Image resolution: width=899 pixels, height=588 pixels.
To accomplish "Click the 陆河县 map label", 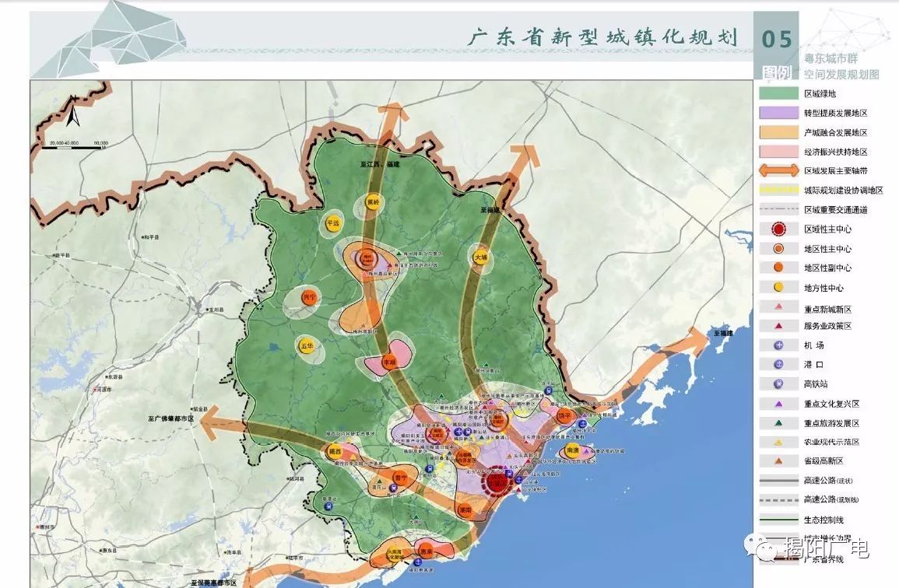I will 295,478.
